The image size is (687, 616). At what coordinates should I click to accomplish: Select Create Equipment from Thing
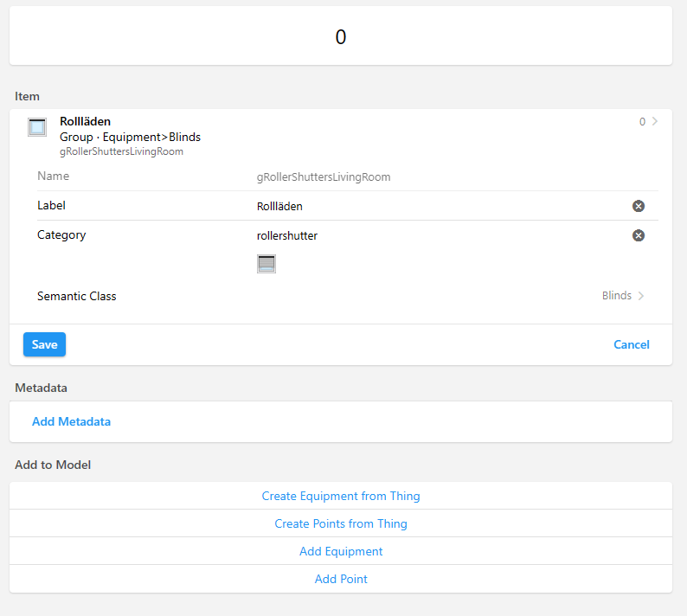[x=341, y=496]
